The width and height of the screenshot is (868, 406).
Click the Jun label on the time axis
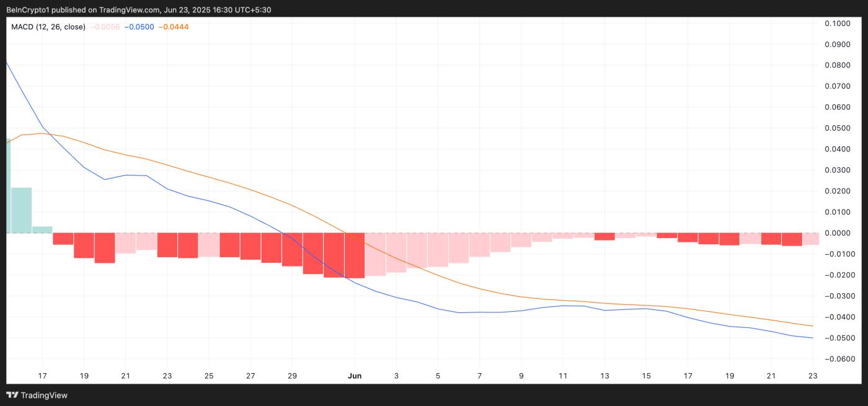click(x=355, y=376)
